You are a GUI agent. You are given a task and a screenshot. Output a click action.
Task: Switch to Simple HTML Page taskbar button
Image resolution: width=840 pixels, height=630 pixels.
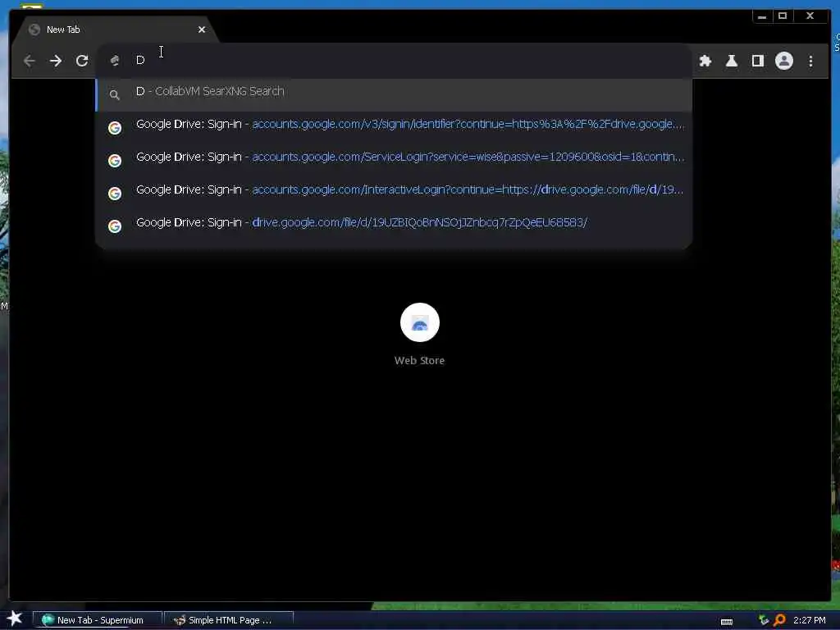[229, 620]
